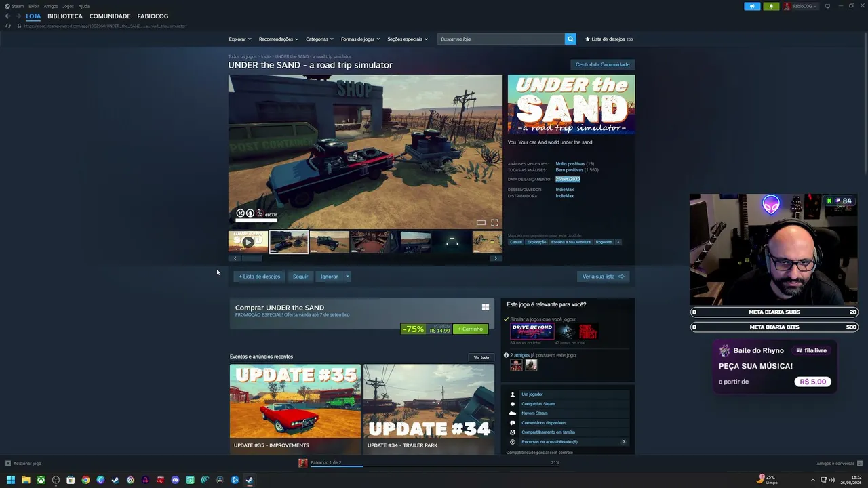Open the Exibir menu
This screenshot has height=488, width=868.
tap(34, 6)
